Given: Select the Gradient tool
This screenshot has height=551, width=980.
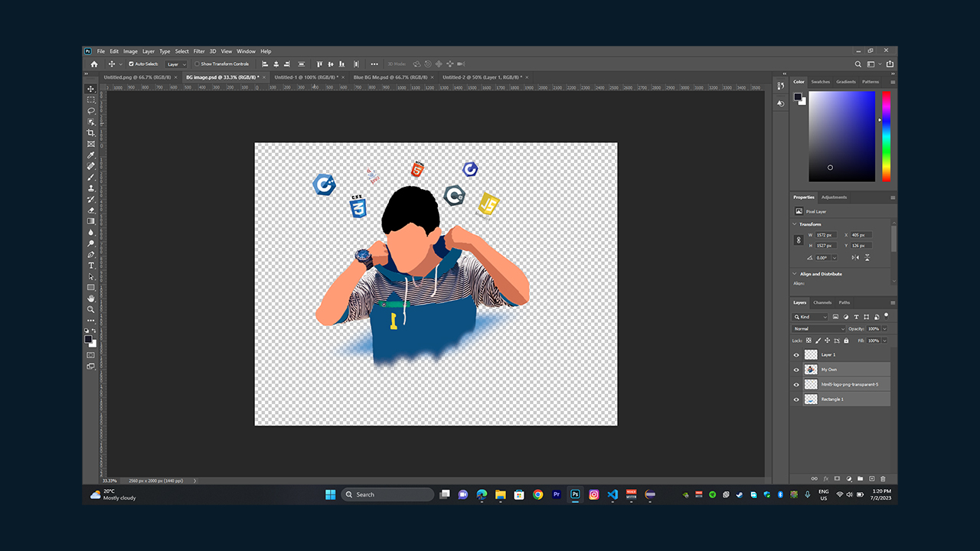Looking at the screenshot, I should tap(91, 220).
